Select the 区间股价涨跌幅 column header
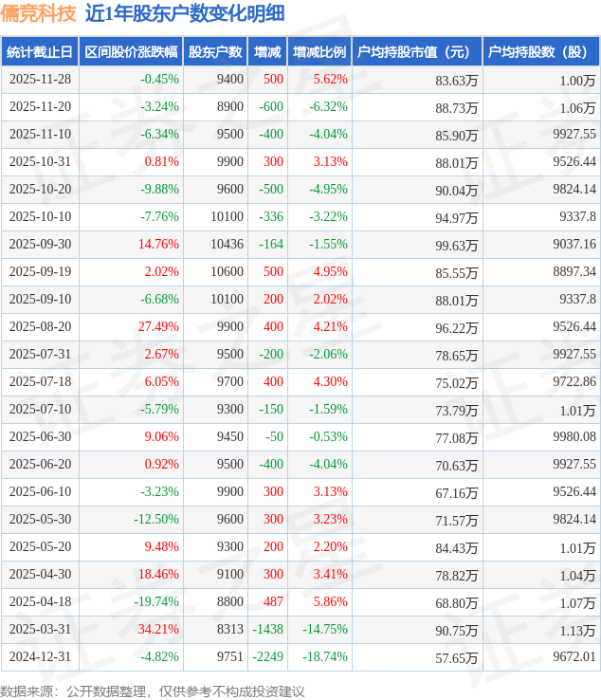Viewport: 601px width, 700px height. coord(130,52)
